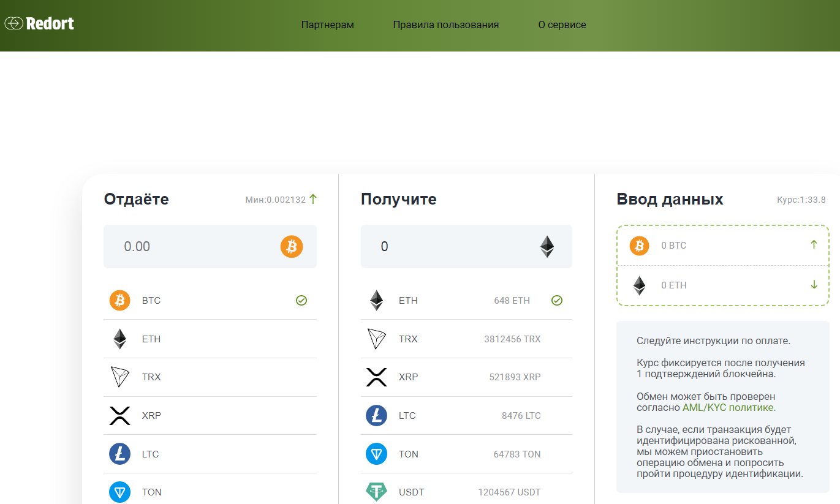The height and width of the screenshot is (504, 840).
Task: Open the AML/KYC политике link
Action: coord(729,407)
